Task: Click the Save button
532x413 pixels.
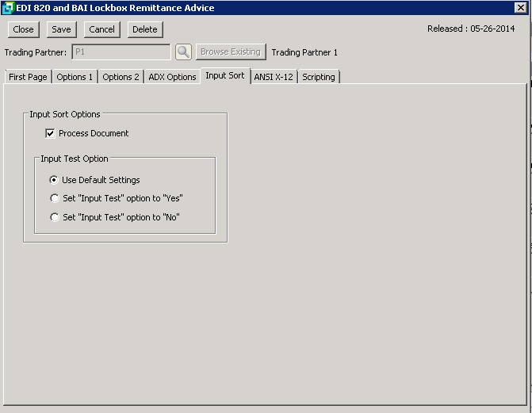Action: pos(61,29)
